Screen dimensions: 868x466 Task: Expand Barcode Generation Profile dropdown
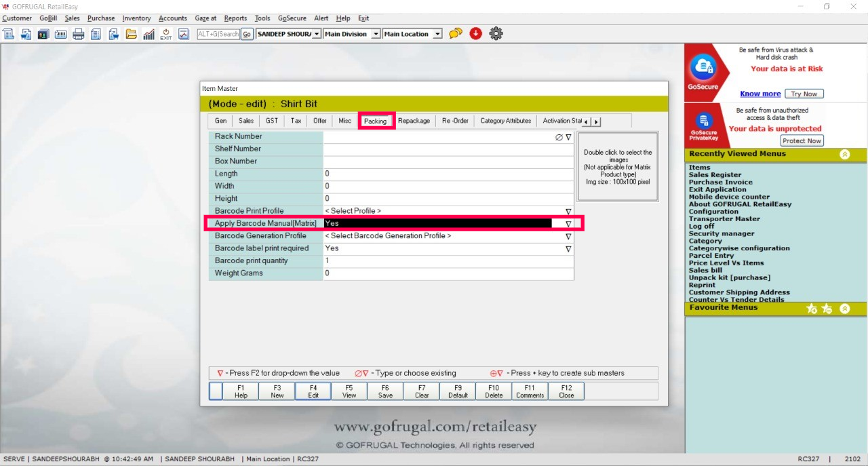coord(568,237)
